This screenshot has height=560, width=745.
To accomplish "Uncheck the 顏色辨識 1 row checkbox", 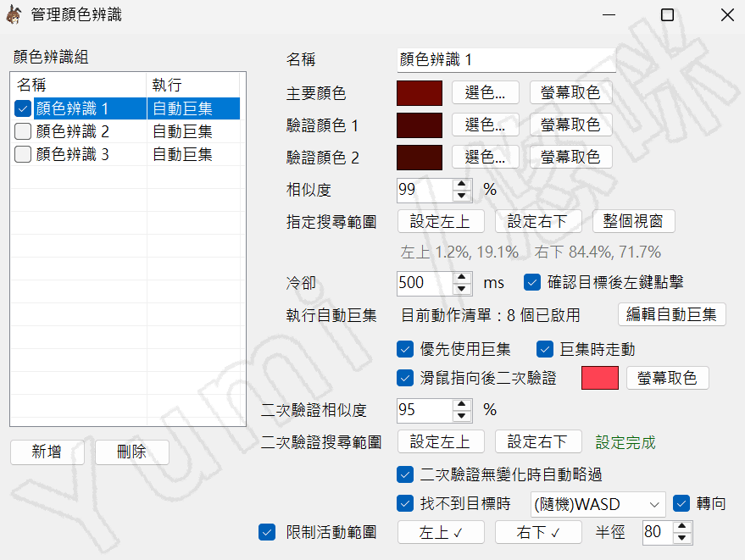I will 23,108.
